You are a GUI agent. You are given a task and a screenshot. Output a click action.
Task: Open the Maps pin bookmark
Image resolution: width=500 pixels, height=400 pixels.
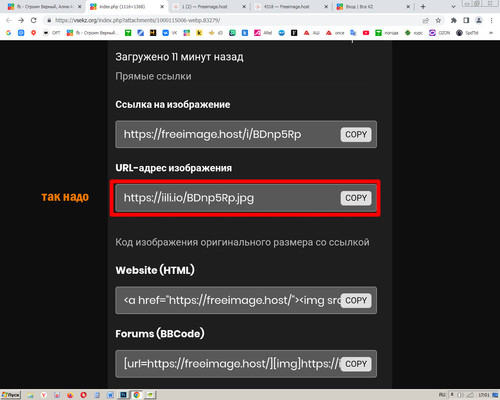(33, 33)
